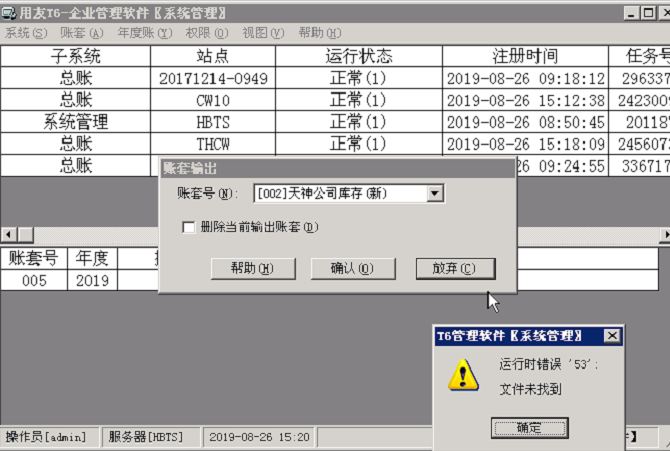Open the 帮助(H) menu in menu bar
The width and height of the screenshot is (670, 451).
(x=320, y=33)
